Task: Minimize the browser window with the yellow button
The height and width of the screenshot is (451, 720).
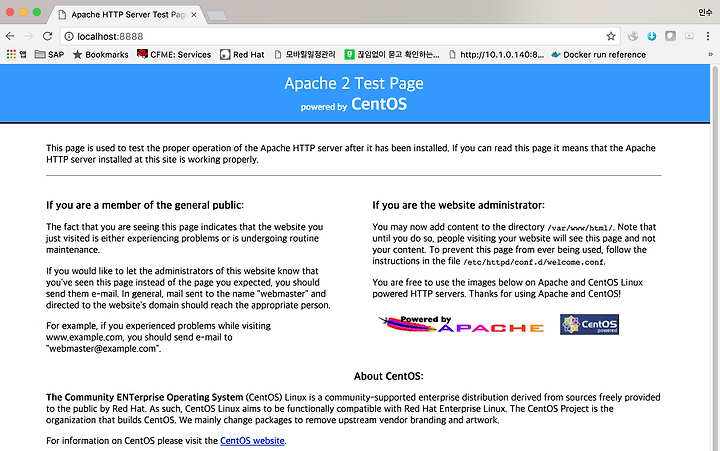Action: click(x=23, y=12)
